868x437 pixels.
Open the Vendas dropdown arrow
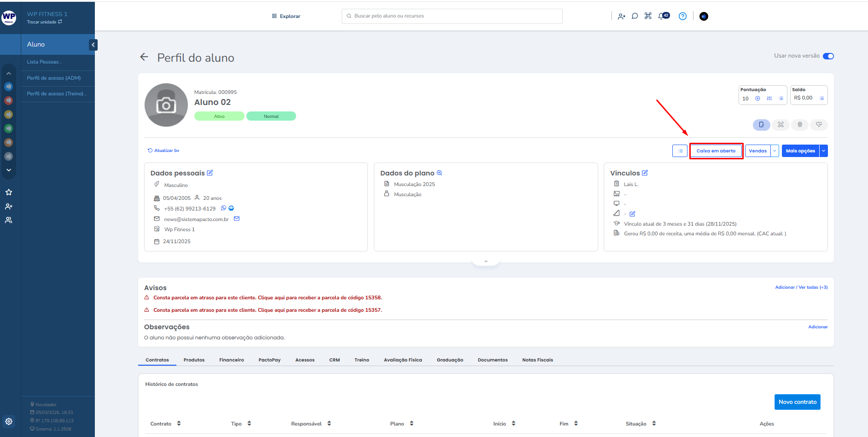click(775, 151)
